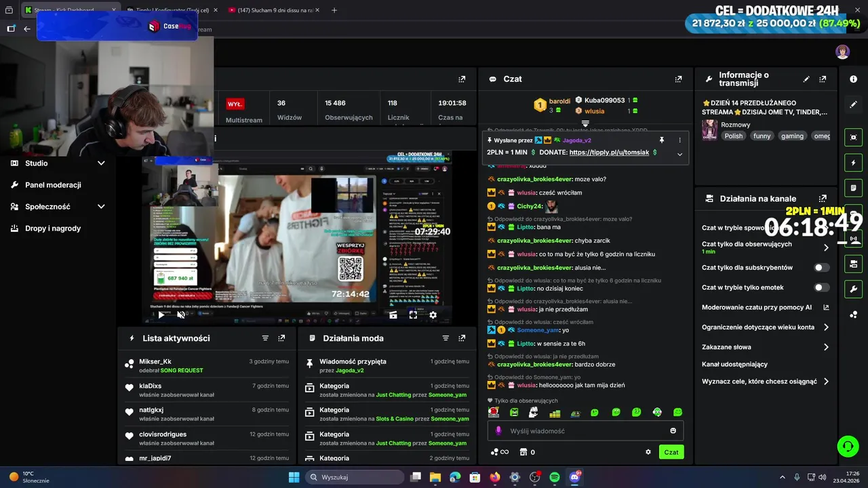This screenshot has height=488, width=868.
Task: Open filter for Lista aktywności
Action: [265, 338]
